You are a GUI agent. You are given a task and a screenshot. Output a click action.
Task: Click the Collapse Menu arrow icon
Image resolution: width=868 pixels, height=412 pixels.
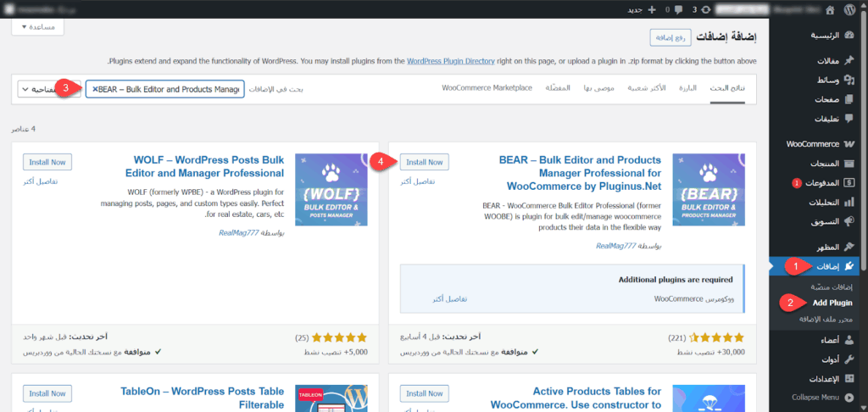tap(849, 397)
